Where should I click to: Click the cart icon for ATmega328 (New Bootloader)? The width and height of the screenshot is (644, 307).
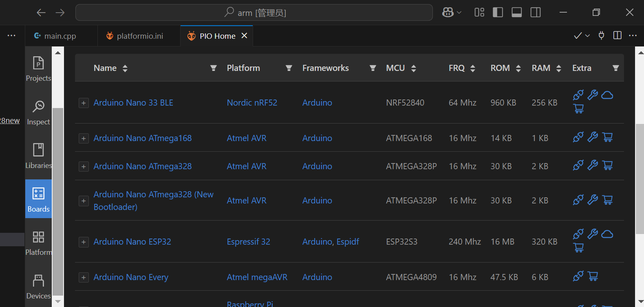click(x=607, y=200)
